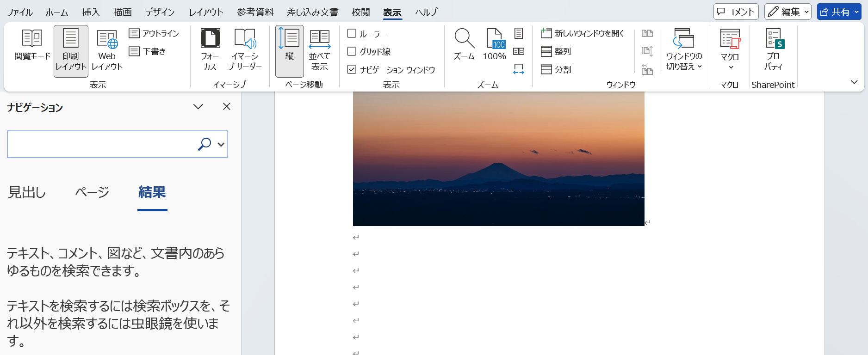Viewport: 868px width, 355px height.
Task: Click the Comment (コメント) button
Action: tap(736, 12)
